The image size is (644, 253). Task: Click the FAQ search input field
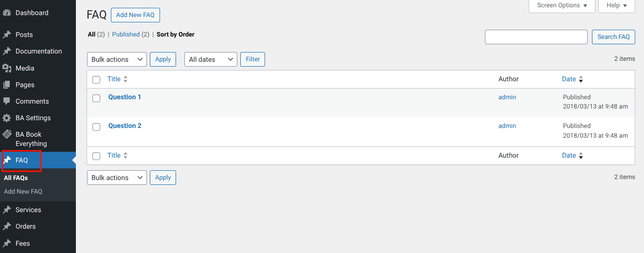pyautogui.click(x=536, y=37)
